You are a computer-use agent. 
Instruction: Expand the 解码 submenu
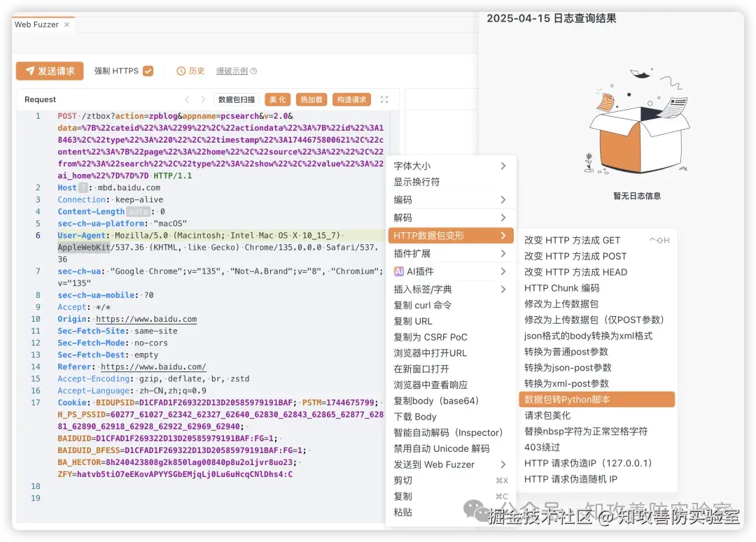[x=451, y=217]
